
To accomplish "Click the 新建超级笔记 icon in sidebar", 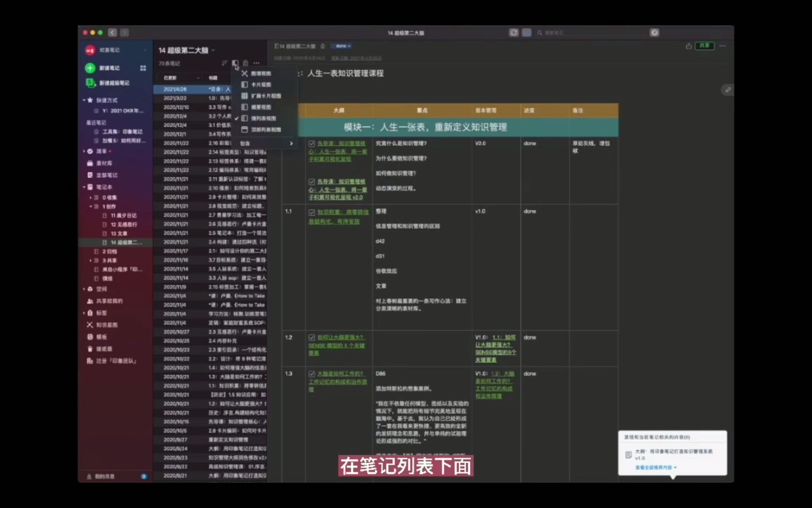I will (89, 83).
